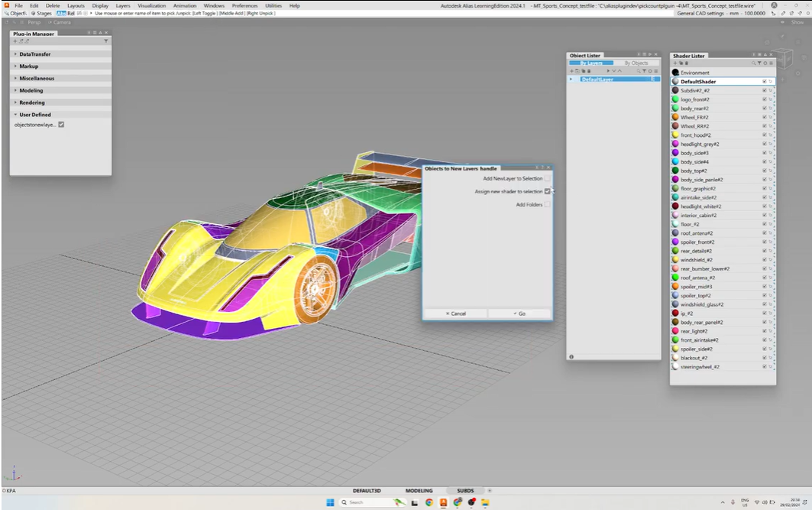The height and width of the screenshot is (510, 812).
Task: Click the plus icon in Shader Lister toolbar
Action: point(675,63)
